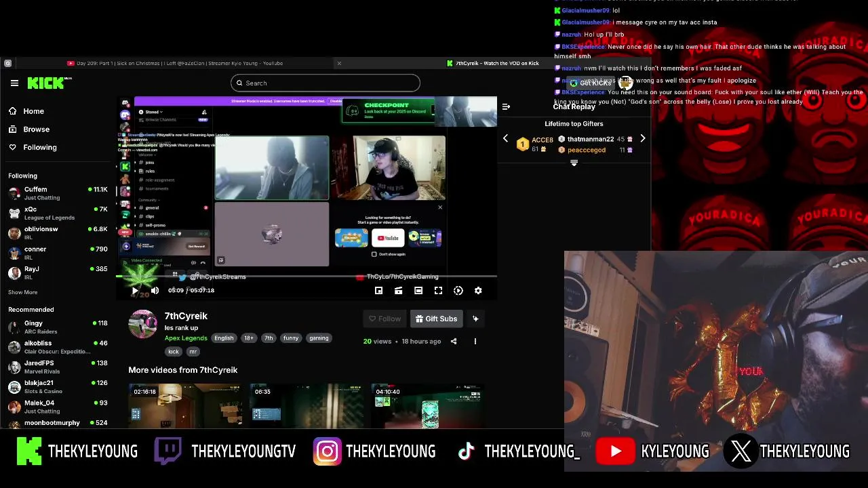Image resolution: width=868 pixels, height=488 pixels.
Task: Open 7thCyreik's channel avatar
Action: click(142, 324)
